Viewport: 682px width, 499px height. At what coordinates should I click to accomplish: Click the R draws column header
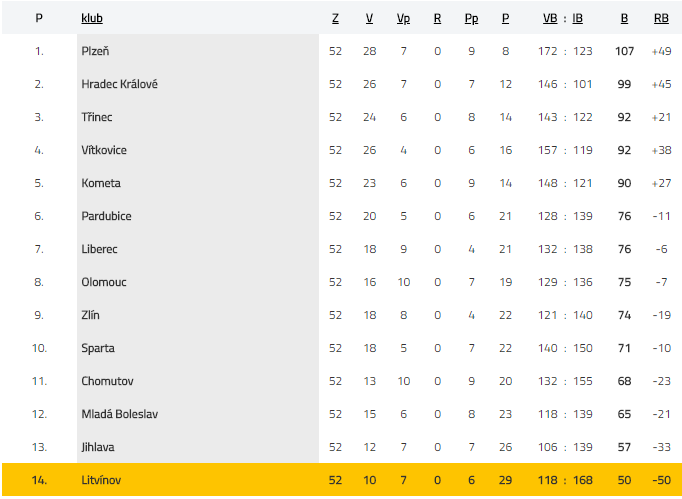[x=437, y=18]
